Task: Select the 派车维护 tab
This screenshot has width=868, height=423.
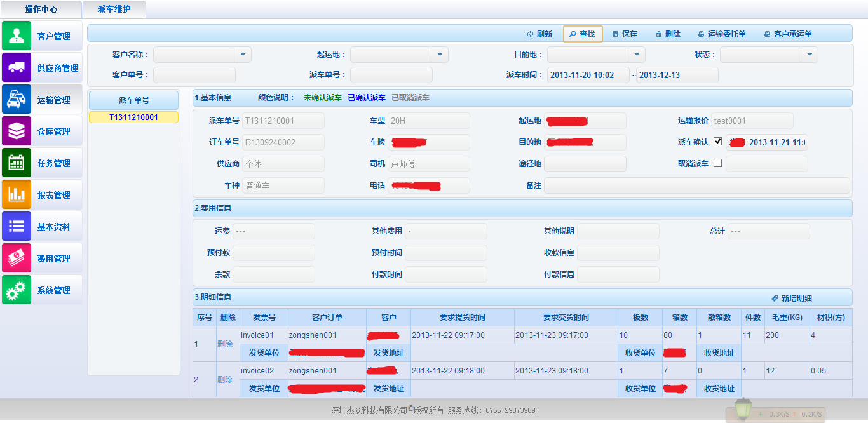Action: (x=114, y=10)
